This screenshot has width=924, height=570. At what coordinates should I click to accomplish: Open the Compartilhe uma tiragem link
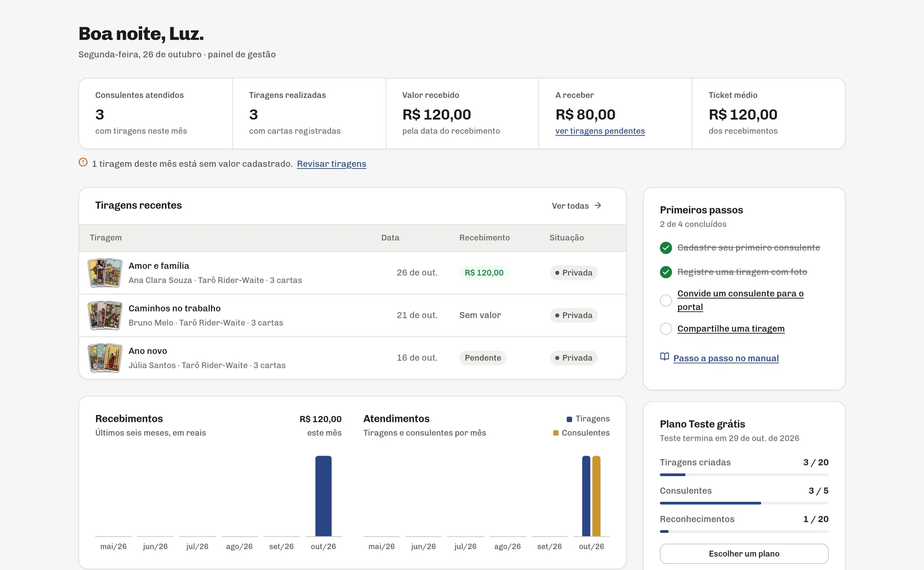point(730,328)
